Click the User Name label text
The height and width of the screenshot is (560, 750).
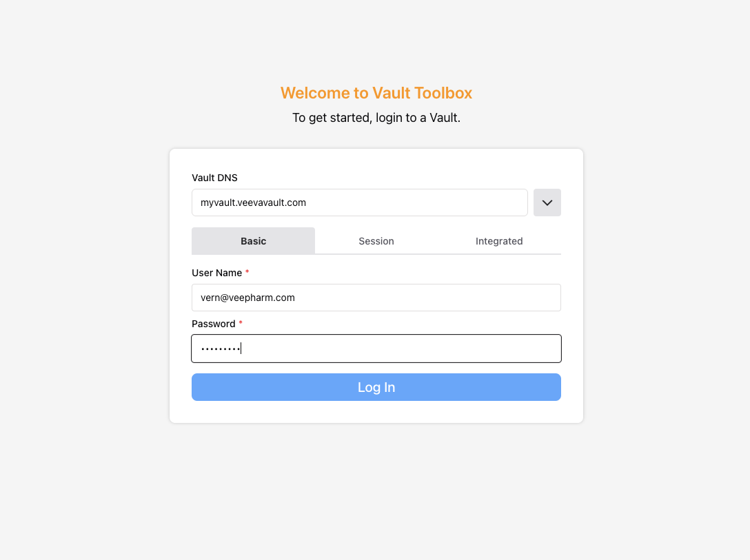[x=216, y=273]
